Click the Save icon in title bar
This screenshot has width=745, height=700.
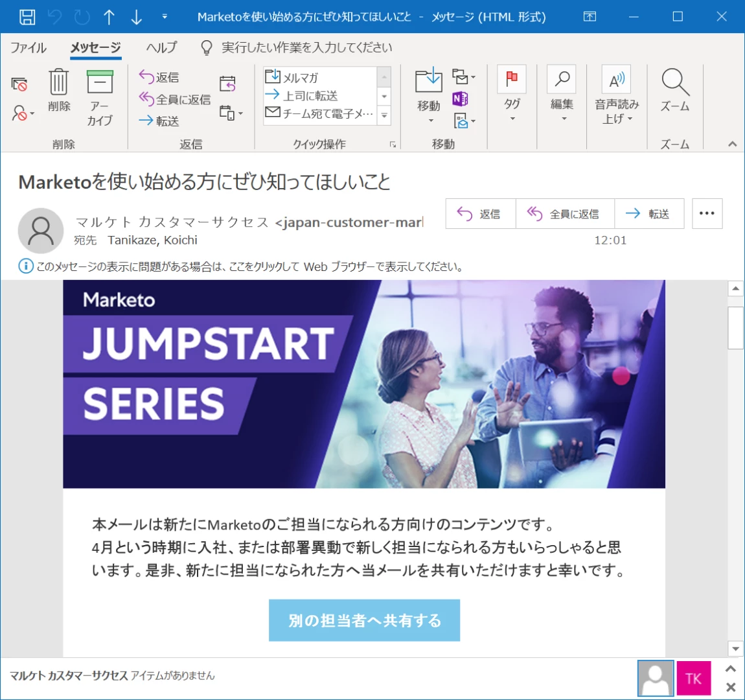click(27, 17)
